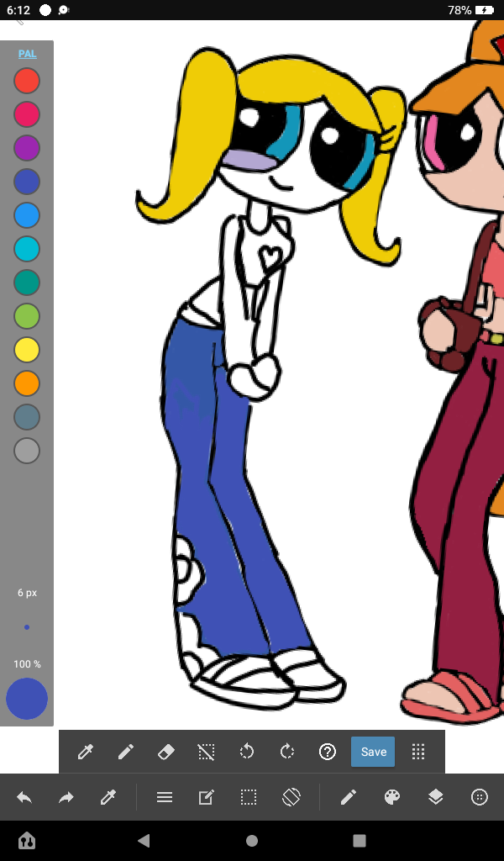The height and width of the screenshot is (861, 504).
Task: Open brush settings pencil in bottom toolbar
Action: tap(349, 797)
